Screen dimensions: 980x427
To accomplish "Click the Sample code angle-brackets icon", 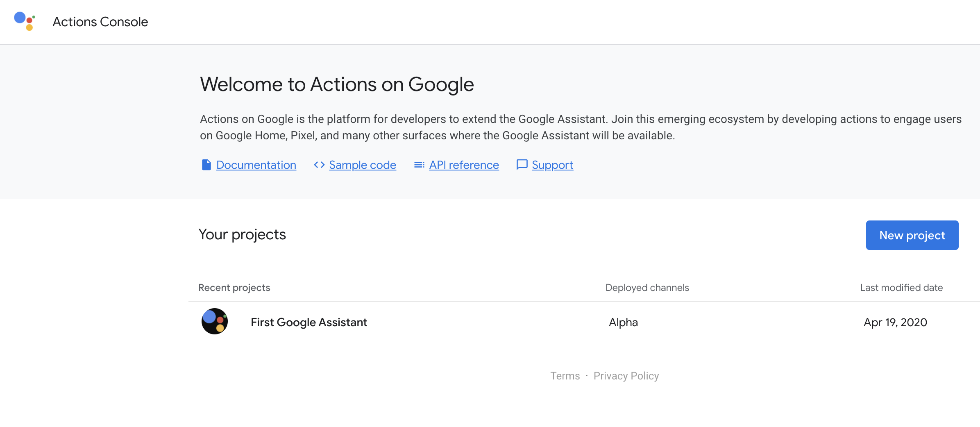I will (x=319, y=165).
